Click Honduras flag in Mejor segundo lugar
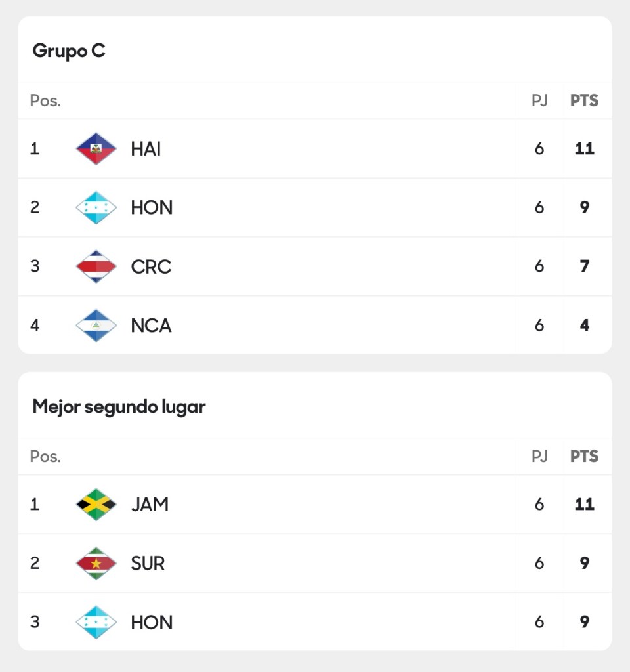 (x=96, y=622)
